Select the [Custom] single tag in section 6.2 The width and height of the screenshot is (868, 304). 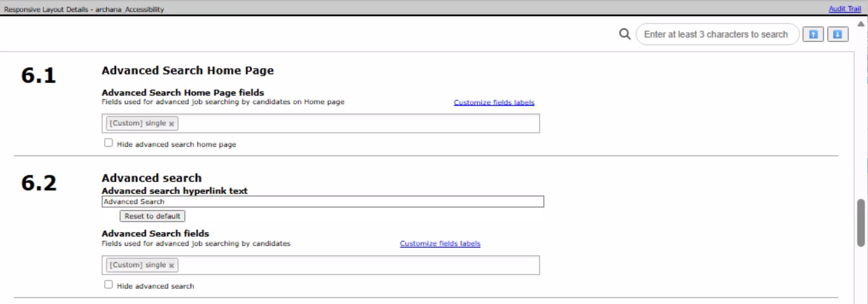[x=138, y=265]
